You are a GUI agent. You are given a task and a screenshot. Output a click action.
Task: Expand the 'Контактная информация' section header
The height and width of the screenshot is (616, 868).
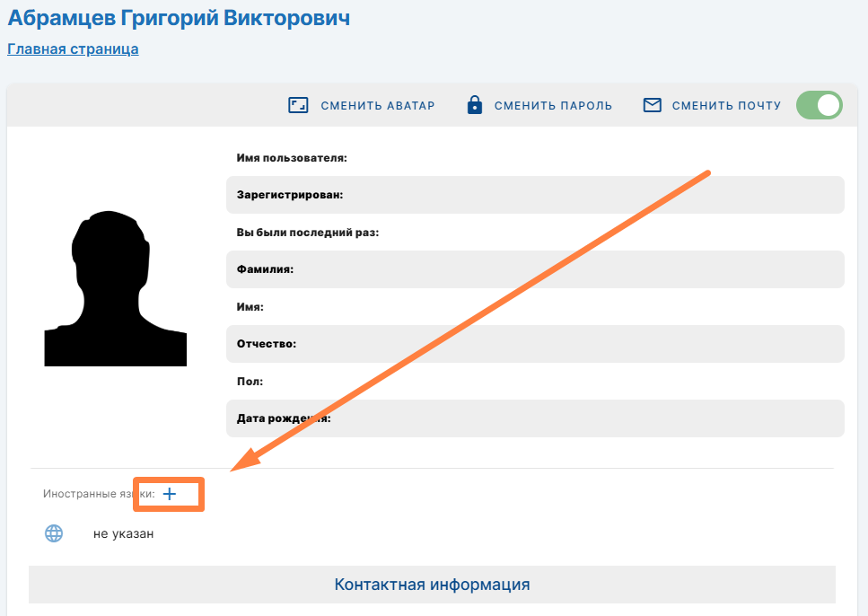click(x=432, y=585)
